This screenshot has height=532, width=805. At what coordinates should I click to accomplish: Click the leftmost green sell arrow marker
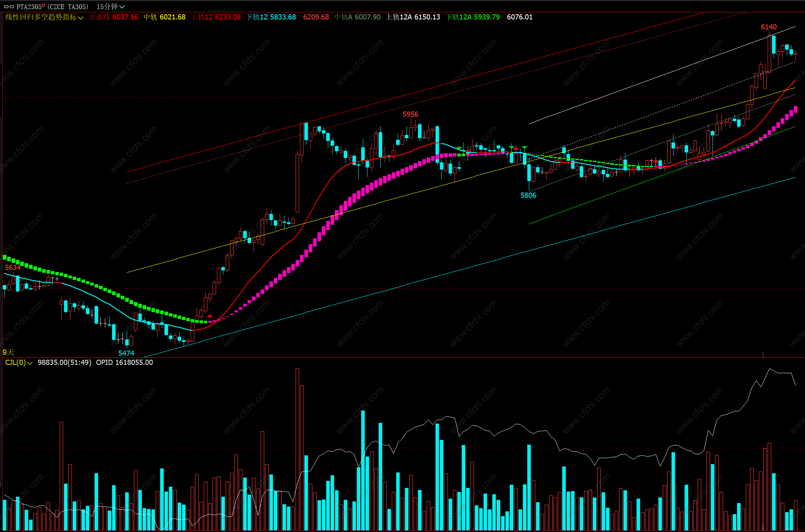pos(459,148)
